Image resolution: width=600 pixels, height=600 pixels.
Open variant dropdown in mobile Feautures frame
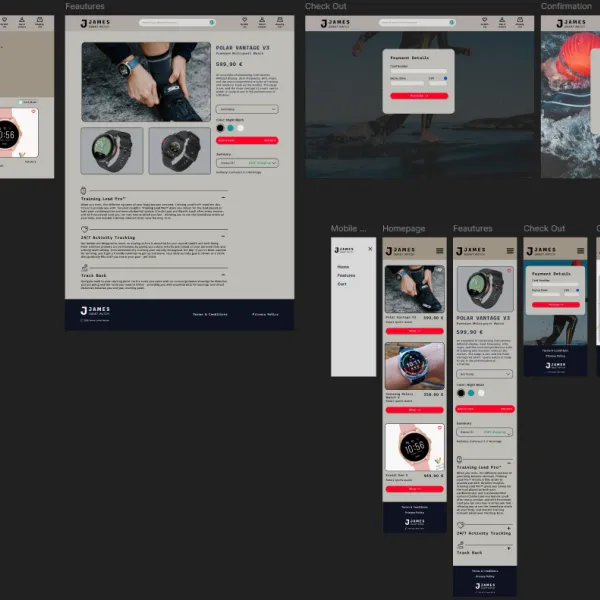(485, 374)
